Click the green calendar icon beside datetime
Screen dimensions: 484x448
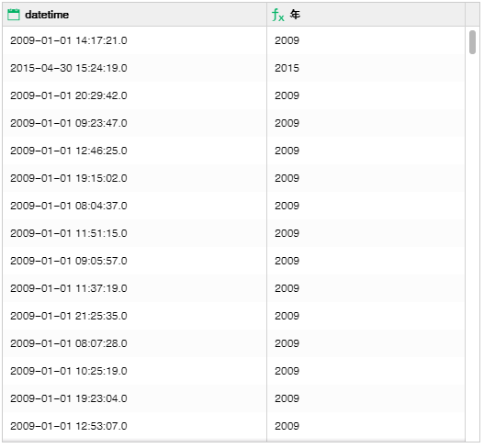click(13, 15)
